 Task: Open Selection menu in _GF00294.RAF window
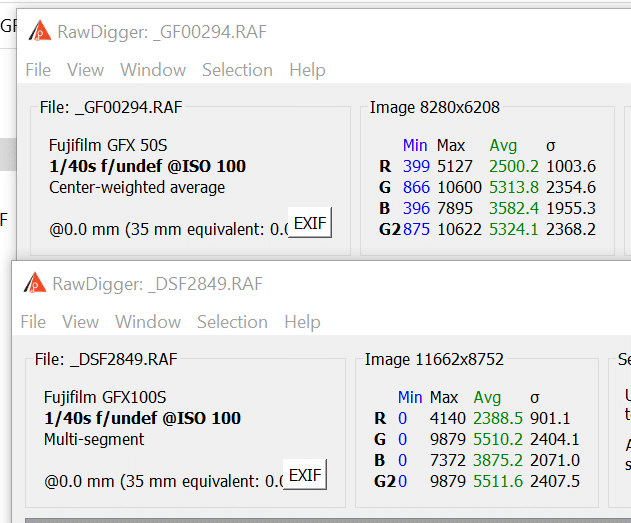click(237, 70)
